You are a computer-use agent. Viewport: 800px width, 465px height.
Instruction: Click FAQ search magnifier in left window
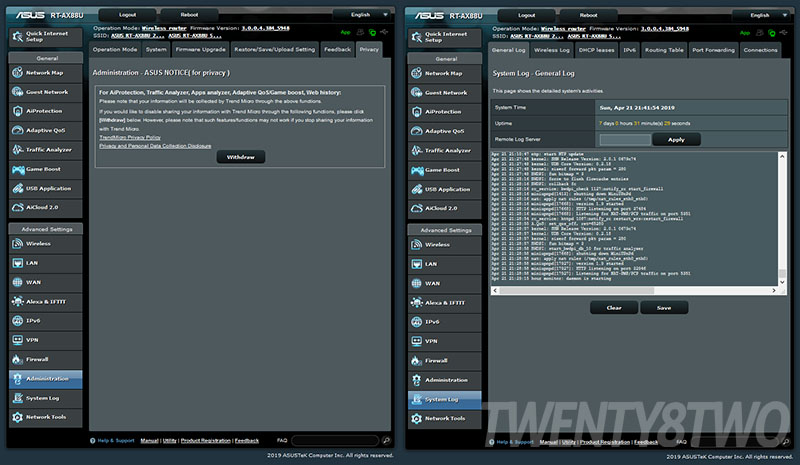click(386, 440)
